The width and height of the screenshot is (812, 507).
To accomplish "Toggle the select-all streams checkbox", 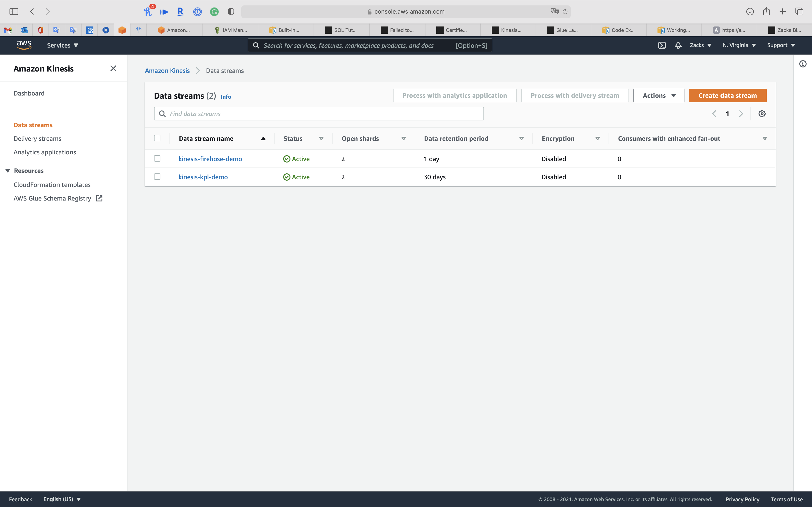I will (x=157, y=138).
